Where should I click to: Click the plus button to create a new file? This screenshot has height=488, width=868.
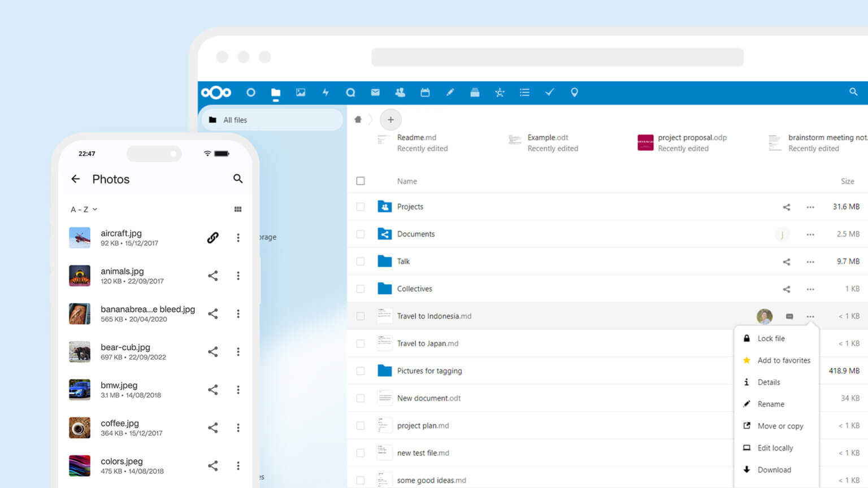[390, 120]
